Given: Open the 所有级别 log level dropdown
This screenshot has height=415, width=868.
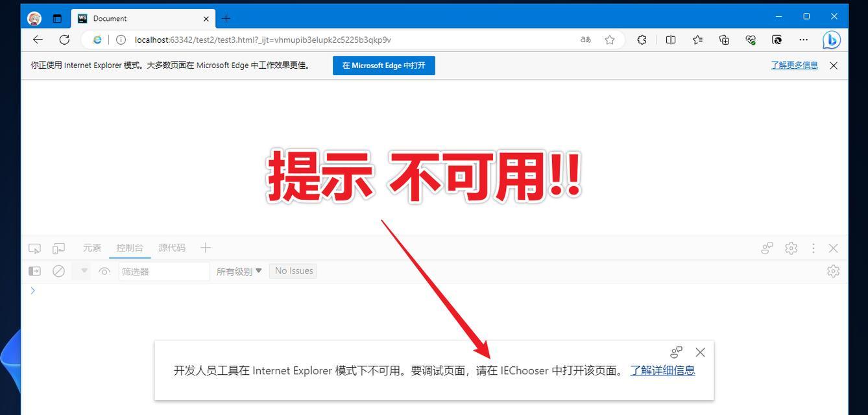Looking at the screenshot, I should (239, 271).
